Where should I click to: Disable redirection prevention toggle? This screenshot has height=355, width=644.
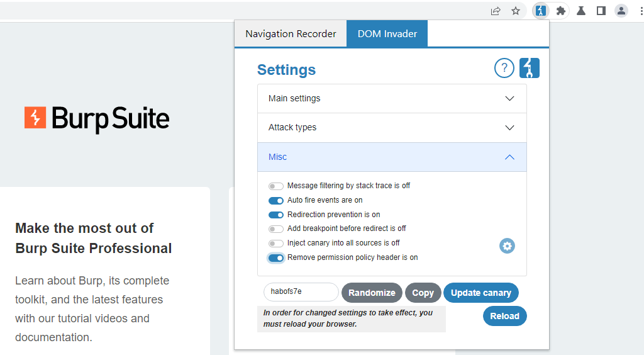pyautogui.click(x=276, y=215)
